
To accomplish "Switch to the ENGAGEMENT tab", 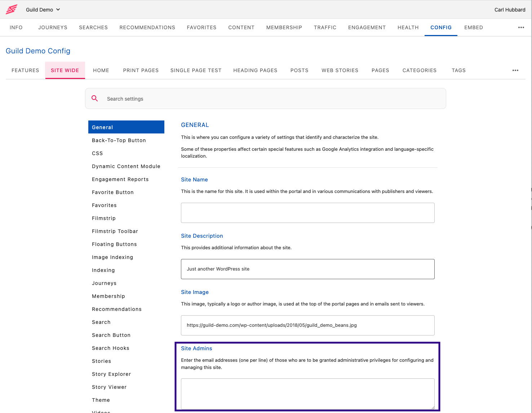I will point(367,27).
